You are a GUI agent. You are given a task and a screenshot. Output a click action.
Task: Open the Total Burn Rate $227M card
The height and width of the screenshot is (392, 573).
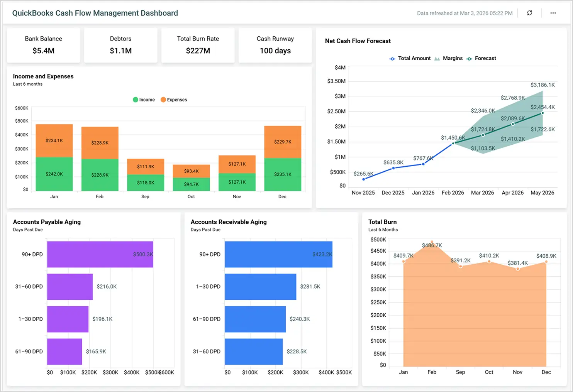click(x=198, y=45)
